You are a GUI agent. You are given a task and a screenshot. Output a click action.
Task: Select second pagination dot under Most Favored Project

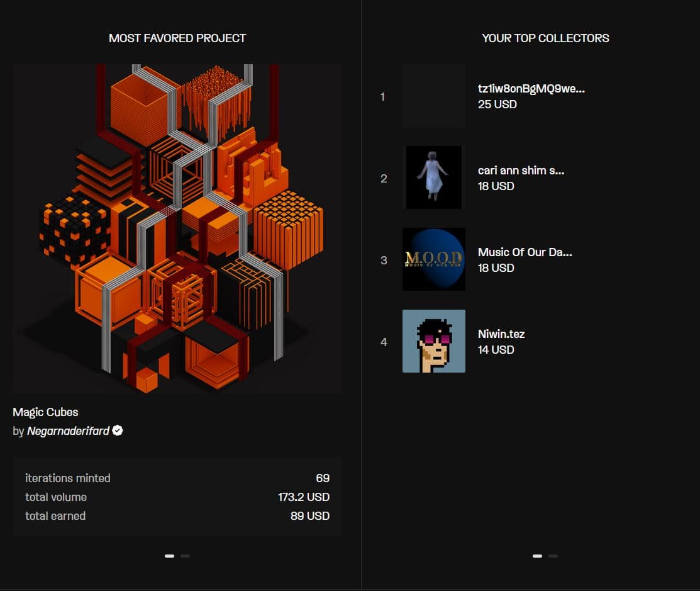(x=186, y=556)
